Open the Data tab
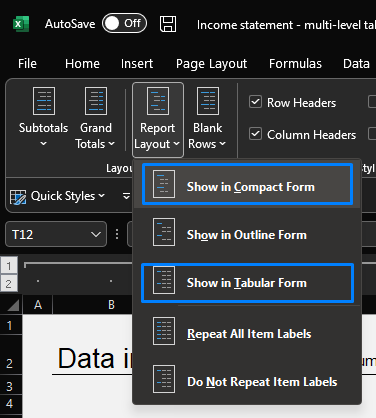This screenshot has height=418, width=376. (x=356, y=63)
